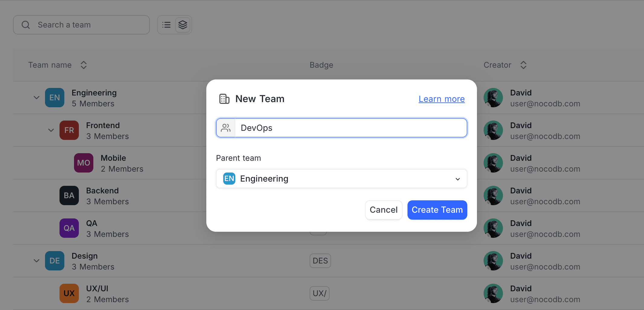Viewport: 644px width, 310px height.
Task: Cancel the New Team dialog
Action: pyautogui.click(x=384, y=210)
